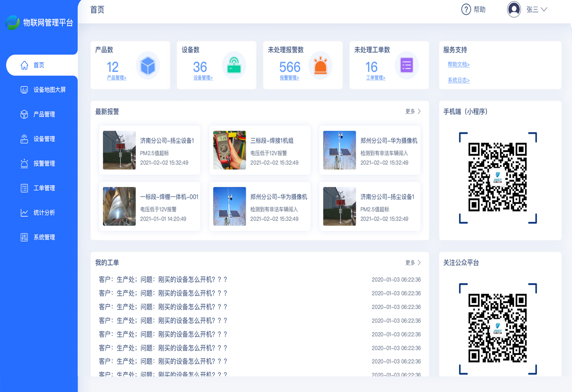Click the purple list icon in the 未处理工单数 card
This screenshot has width=572, height=392.
point(407,65)
